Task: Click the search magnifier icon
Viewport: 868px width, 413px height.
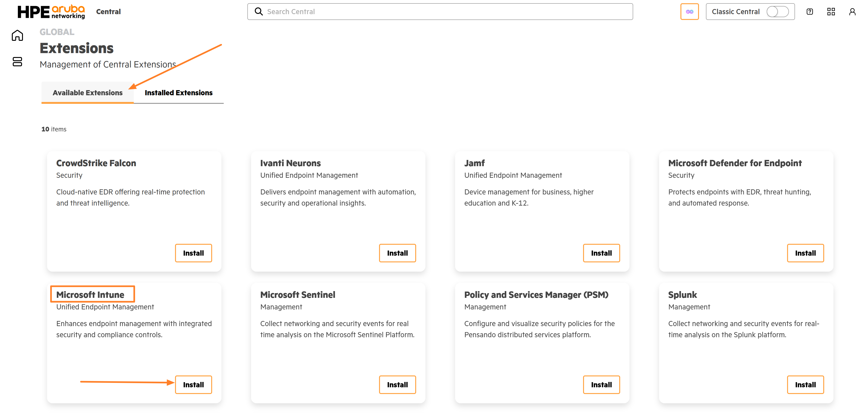Action: (x=258, y=12)
